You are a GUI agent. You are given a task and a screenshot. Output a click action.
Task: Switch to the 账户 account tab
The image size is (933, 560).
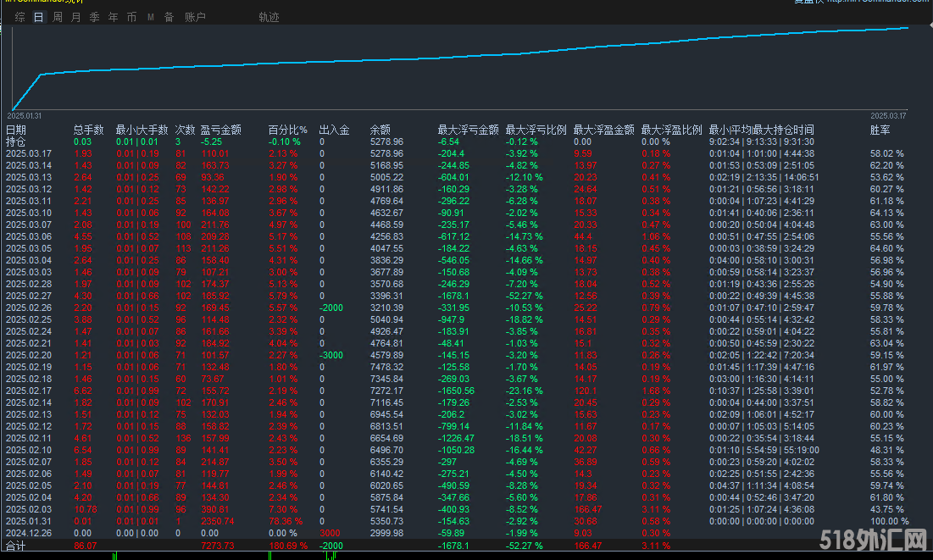(195, 17)
